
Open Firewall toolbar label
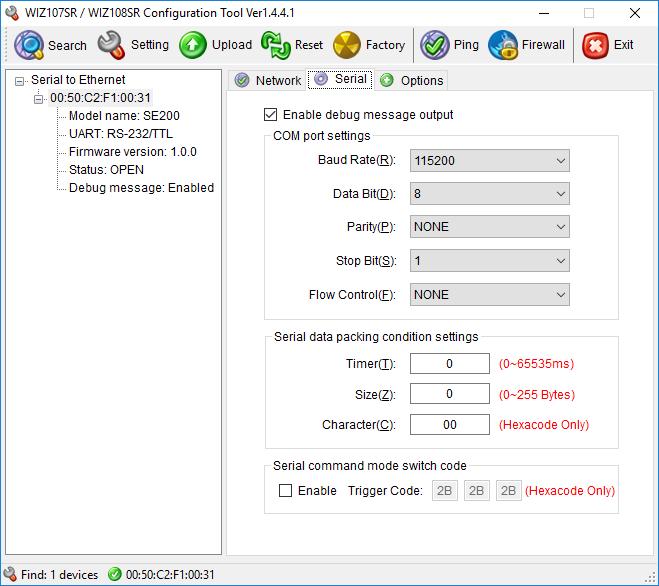click(543, 45)
